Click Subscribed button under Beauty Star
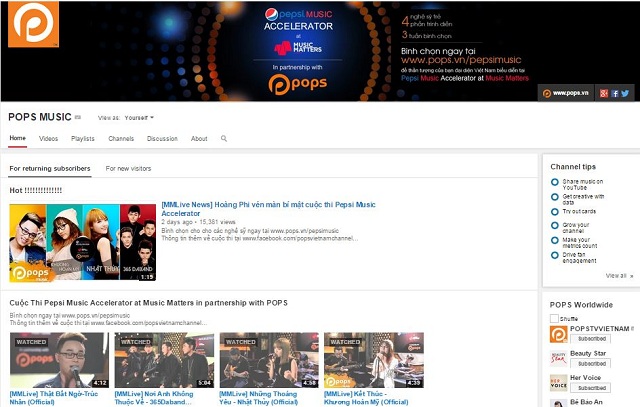 (591, 363)
